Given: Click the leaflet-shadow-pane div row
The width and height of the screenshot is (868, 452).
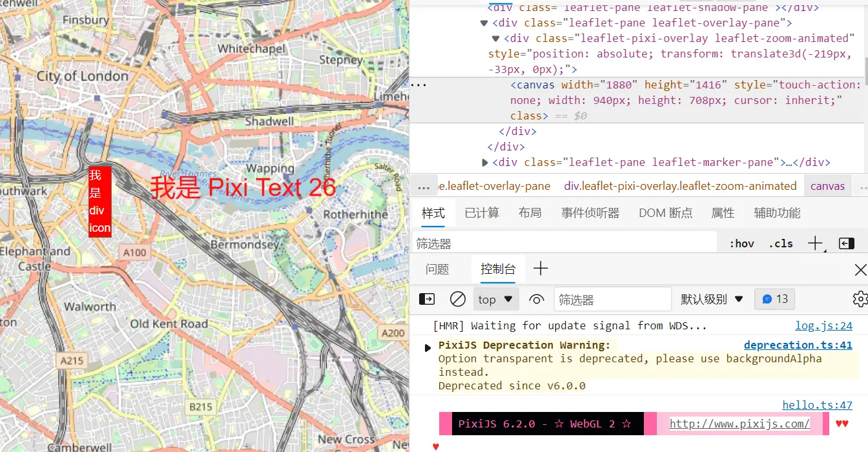Looking at the screenshot, I should click(x=654, y=8).
